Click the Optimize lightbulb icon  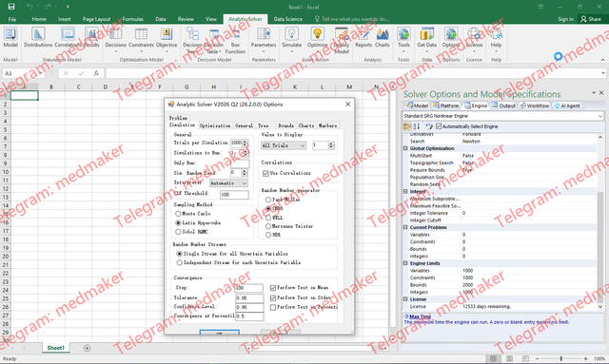tap(317, 34)
